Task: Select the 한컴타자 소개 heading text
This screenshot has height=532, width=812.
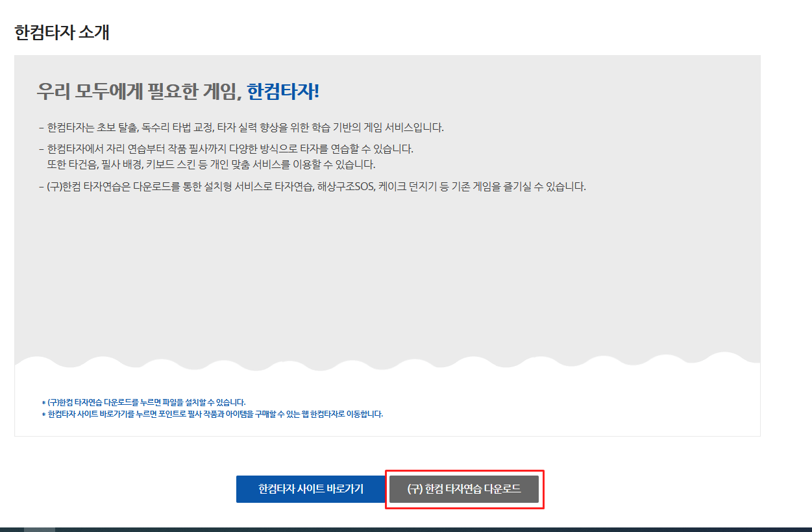Action: coord(62,32)
